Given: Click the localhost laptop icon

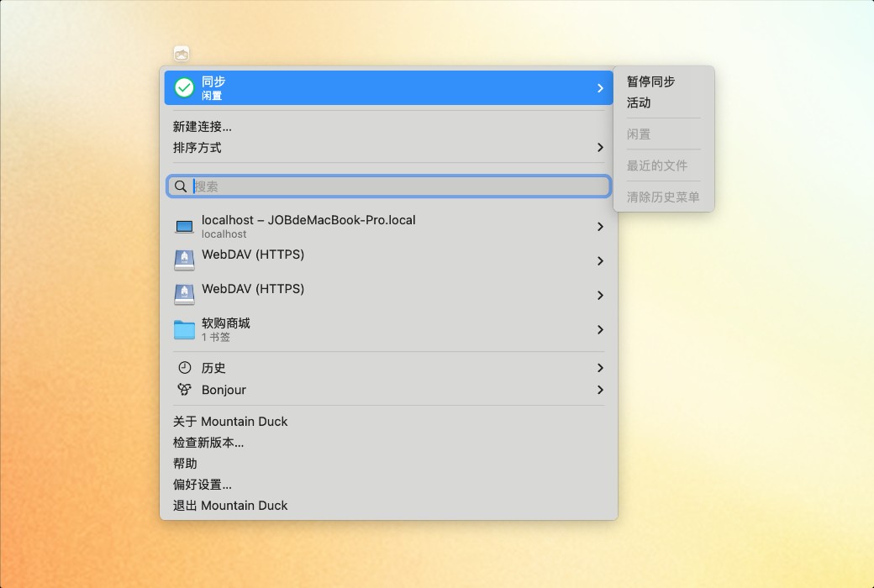Looking at the screenshot, I should tap(184, 226).
